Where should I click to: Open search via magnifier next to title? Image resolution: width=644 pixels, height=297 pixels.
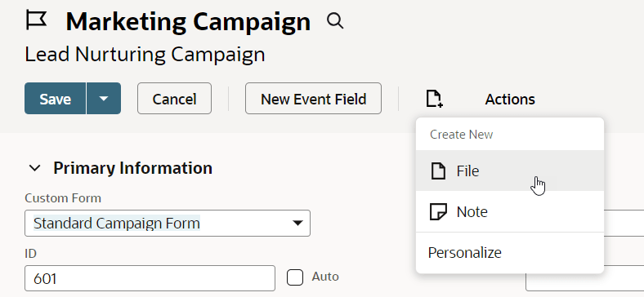point(335,20)
